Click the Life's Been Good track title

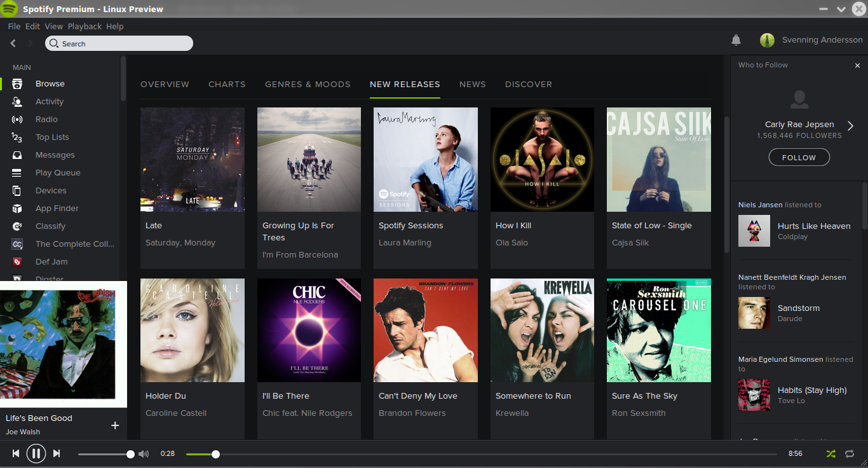39,418
